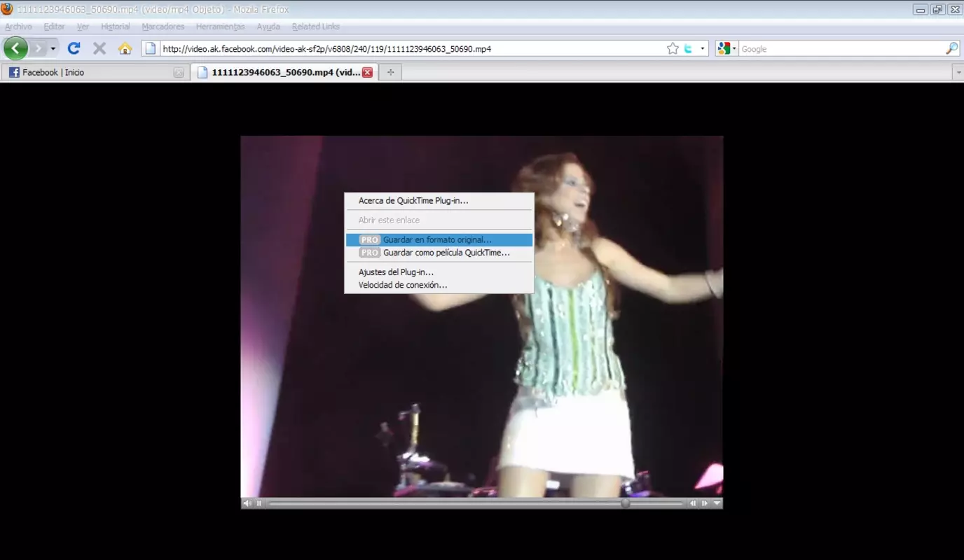Click the Firefox logo in the title bar
The width and height of the screenshot is (964, 560).
coord(7,9)
